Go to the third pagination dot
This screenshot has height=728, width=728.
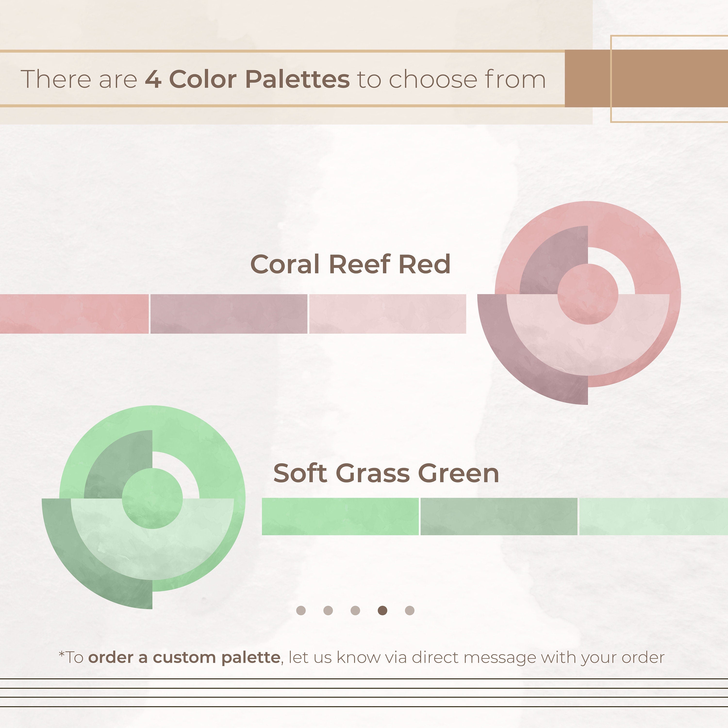tap(355, 611)
